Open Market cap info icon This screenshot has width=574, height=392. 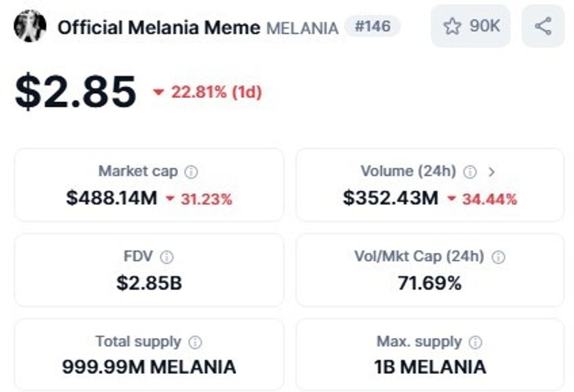pos(191,172)
